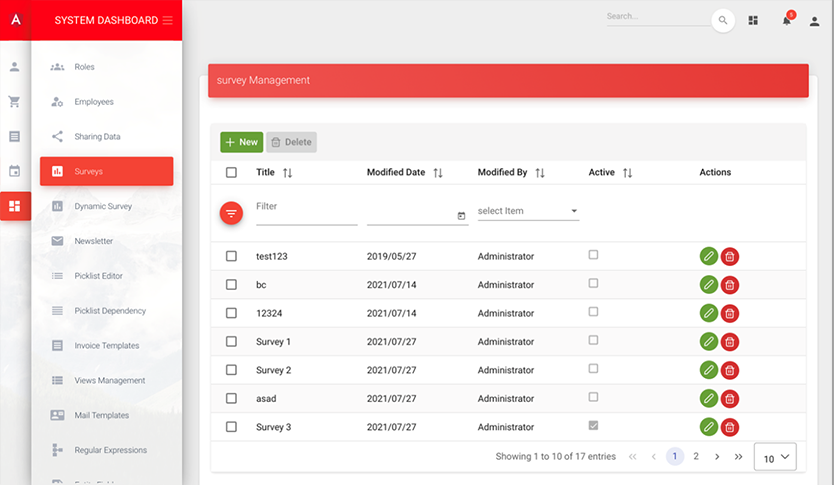The width and height of the screenshot is (834, 485).
Task: Navigate to Mail Templates in sidebar
Action: pos(101,415)
